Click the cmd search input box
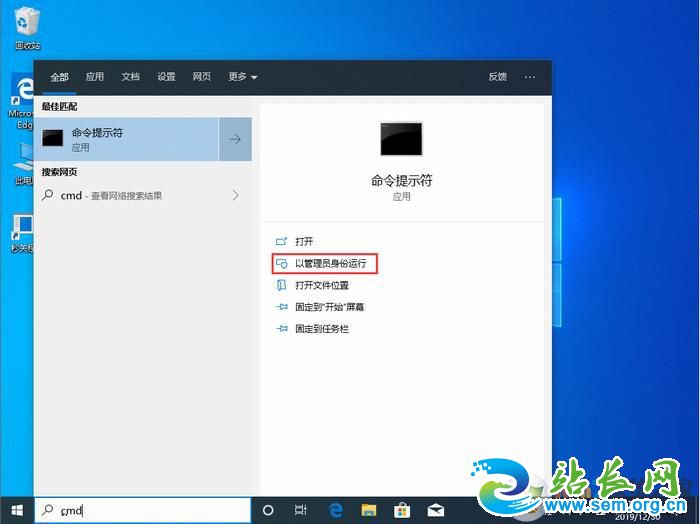The height and width of the screenshot is (524, 700). 150,510
